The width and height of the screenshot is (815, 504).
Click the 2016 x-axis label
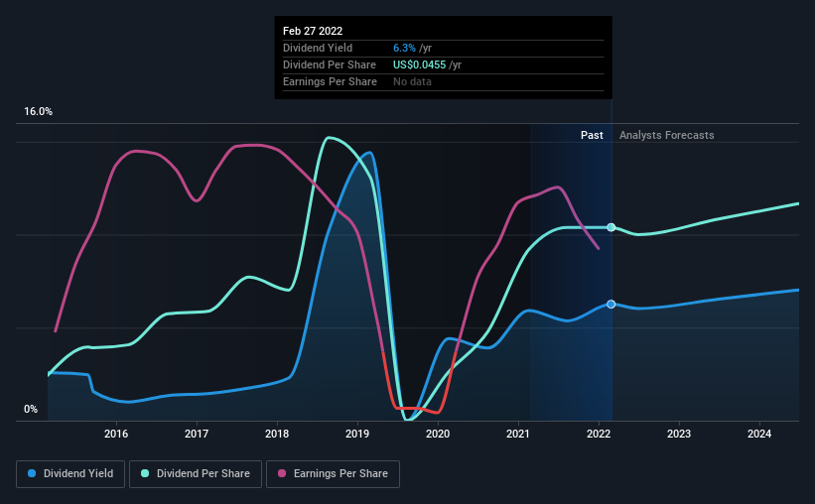[x=116, y=434]
